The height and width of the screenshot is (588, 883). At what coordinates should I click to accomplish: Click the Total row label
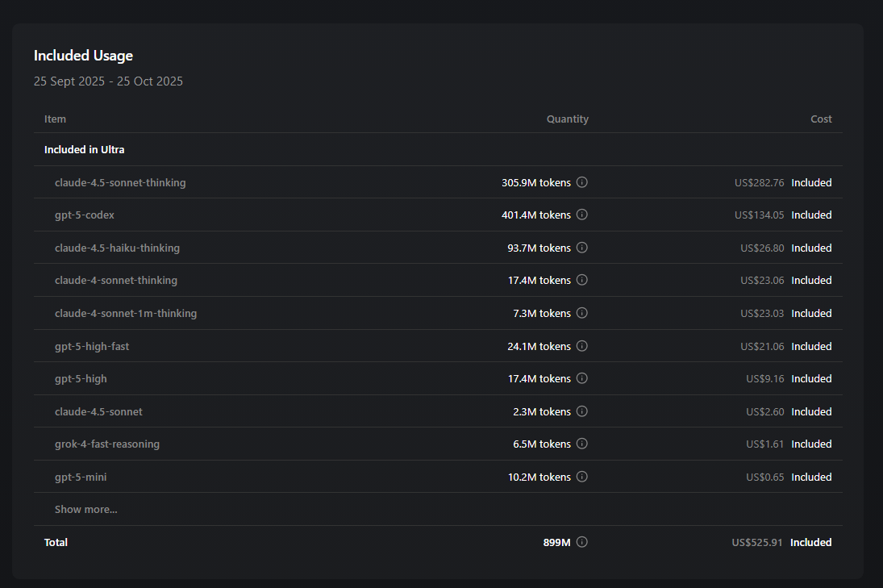coord(56,542)
